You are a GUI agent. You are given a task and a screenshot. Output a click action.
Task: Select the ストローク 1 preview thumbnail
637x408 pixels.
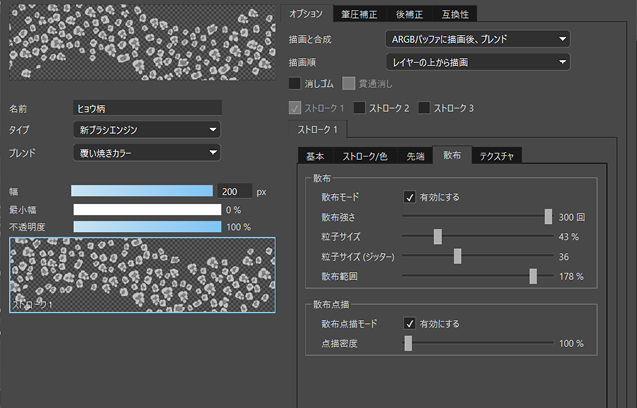click(x=141, y=274)
